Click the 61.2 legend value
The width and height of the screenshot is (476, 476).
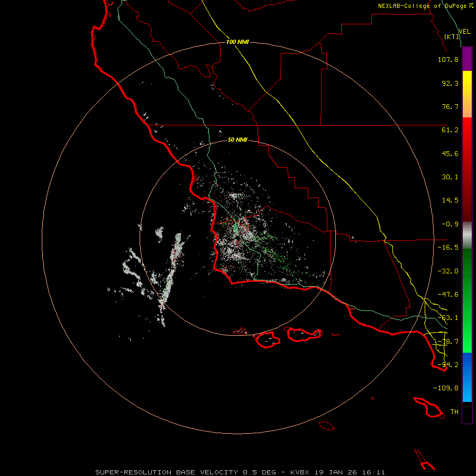pos(450,130)
